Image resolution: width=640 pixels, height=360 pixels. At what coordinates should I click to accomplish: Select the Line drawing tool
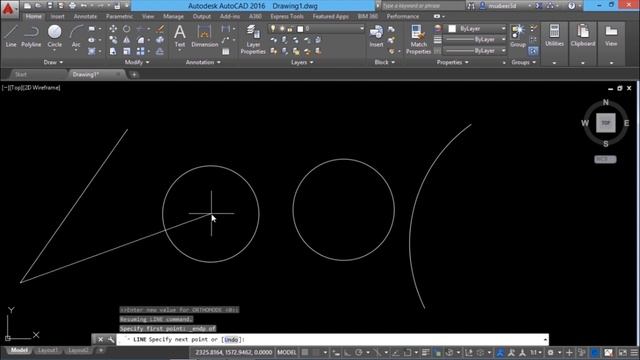pos(11,36)
